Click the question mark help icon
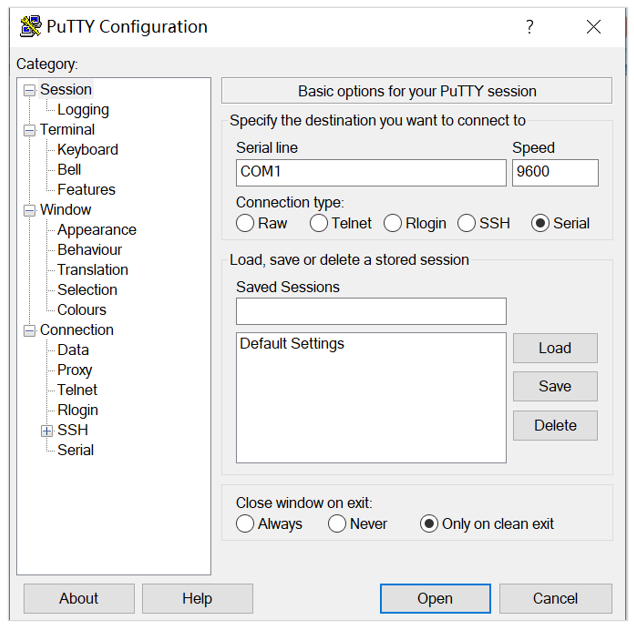The width and height of the screenshot is (634, 629). click(529, 27)
